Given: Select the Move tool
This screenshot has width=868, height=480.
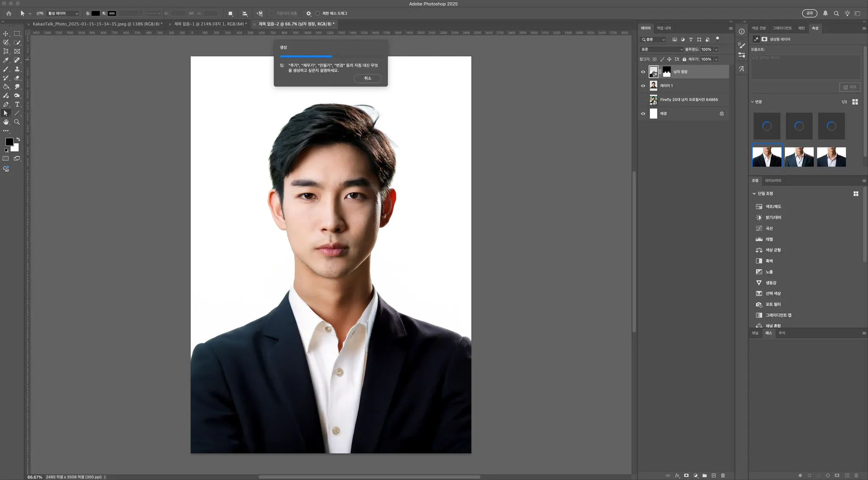Looking at the screenshot, I should coord(6,33).
